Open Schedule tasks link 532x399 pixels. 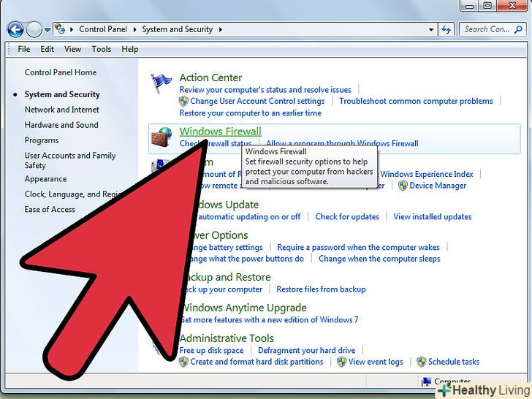[x=454, y=362]
